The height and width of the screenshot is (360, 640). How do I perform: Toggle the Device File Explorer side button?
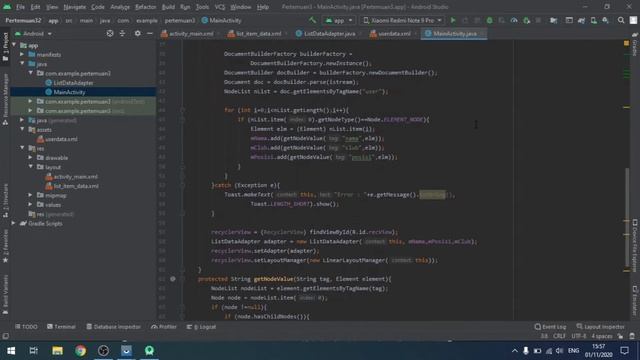(x=635, y=246)
